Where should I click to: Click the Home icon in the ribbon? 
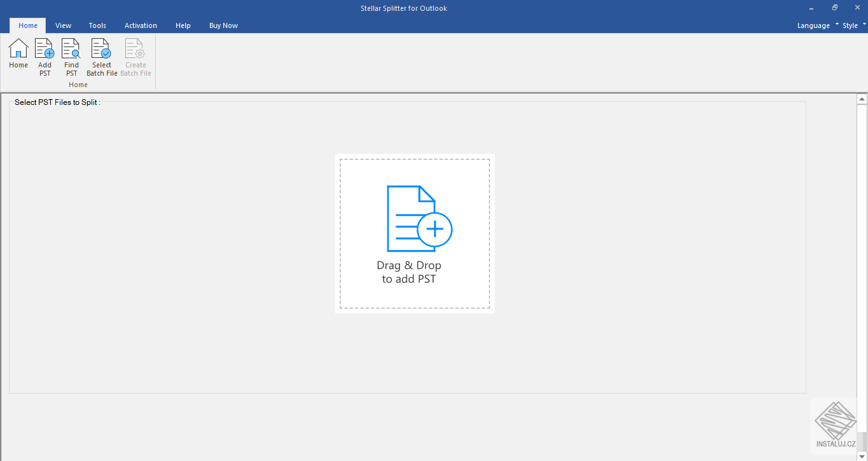[18, 54]
